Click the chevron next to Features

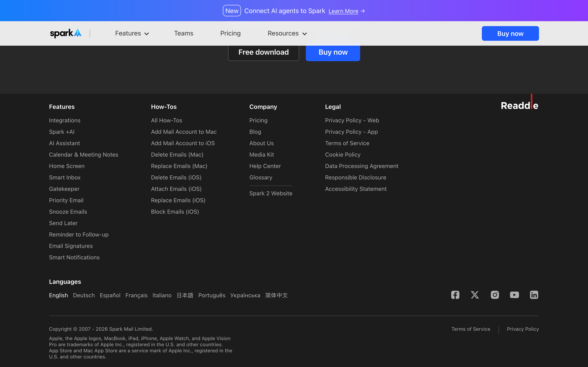pyautogui.click(x=147, y=34)
